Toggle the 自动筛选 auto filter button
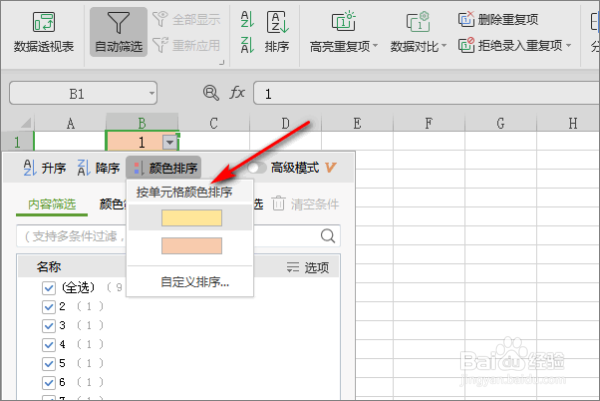The image size is (600, 401). click(x=118, y=32)
